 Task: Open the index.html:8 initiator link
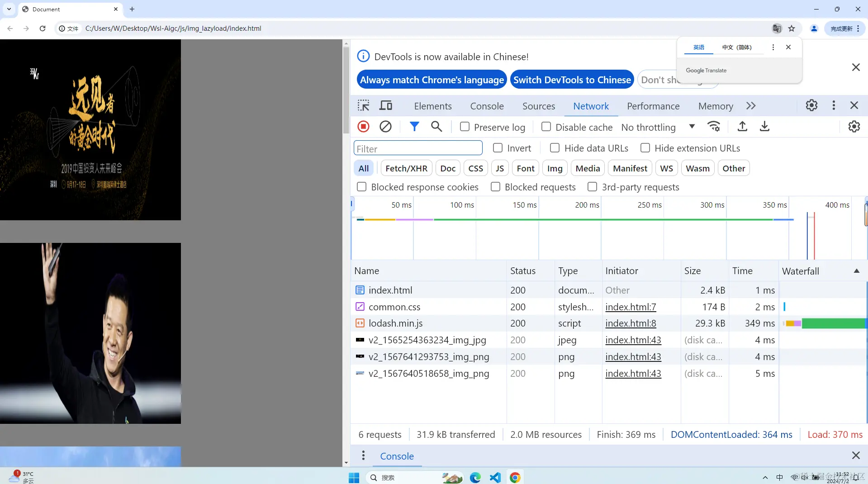(631, 323)
